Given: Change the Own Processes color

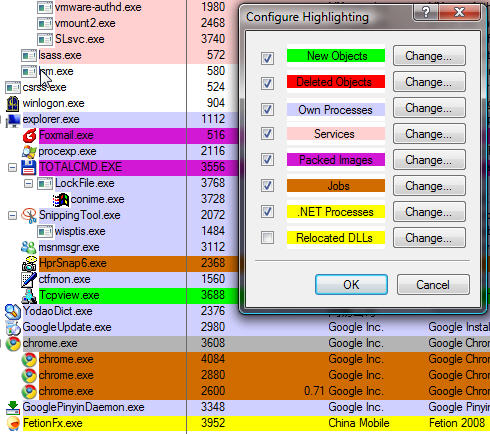Looking at the screenshot, I should (429, 108).
